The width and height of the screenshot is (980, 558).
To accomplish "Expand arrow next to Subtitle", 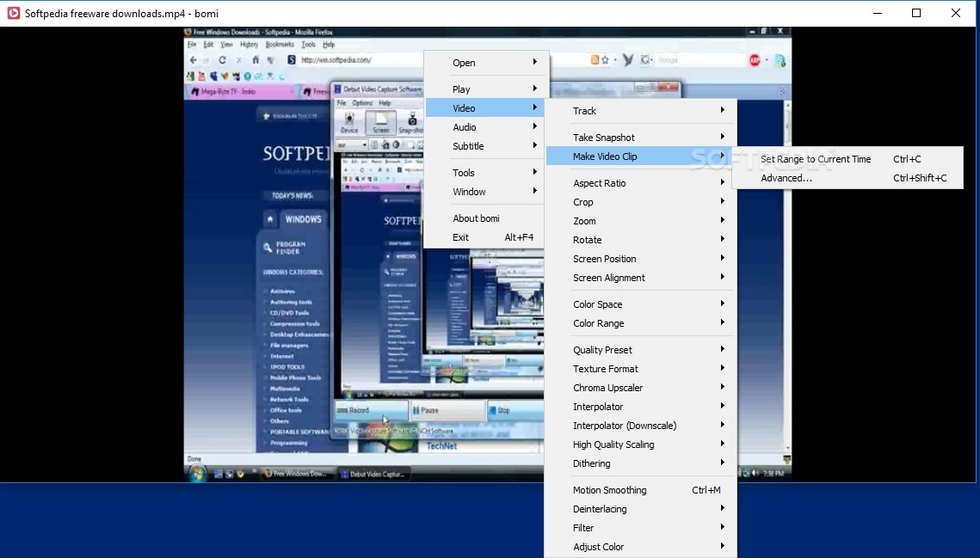I will 535,145.
